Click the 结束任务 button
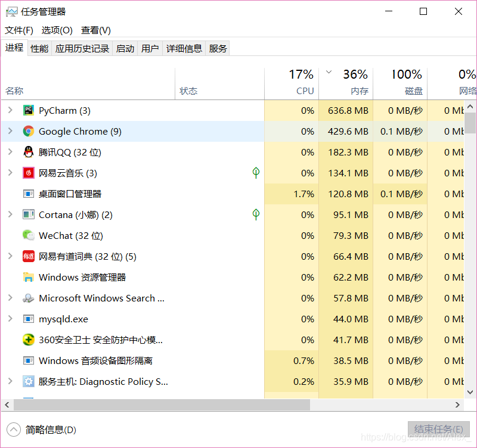This screenshot has width=477, height=448. (x=439, y=428)
